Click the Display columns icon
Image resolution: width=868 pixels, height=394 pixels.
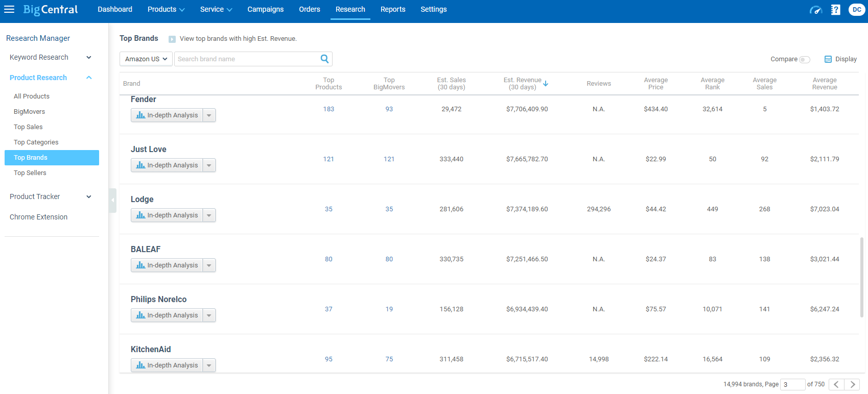coord(828,59)
